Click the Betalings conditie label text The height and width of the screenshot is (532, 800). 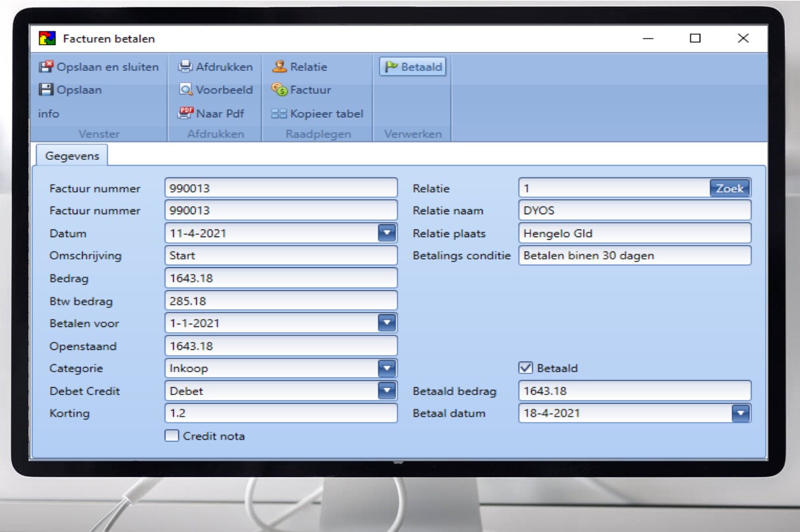click(x=462, y=256)
